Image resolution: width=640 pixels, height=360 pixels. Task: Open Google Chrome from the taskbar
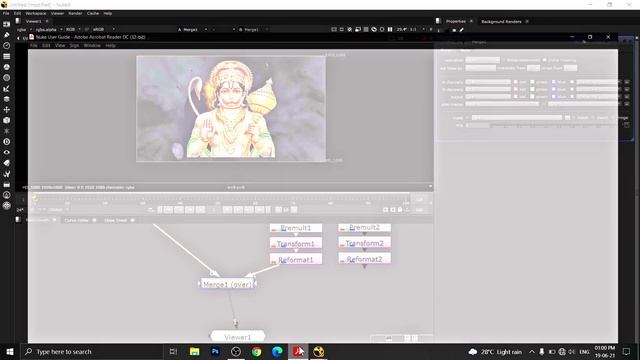coord(256,351)
